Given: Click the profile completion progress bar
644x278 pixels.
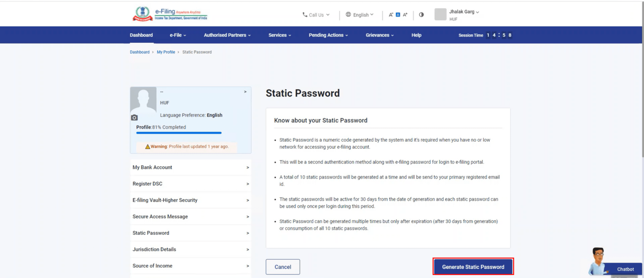Looking at the screenshot, I should click(179, 133).
